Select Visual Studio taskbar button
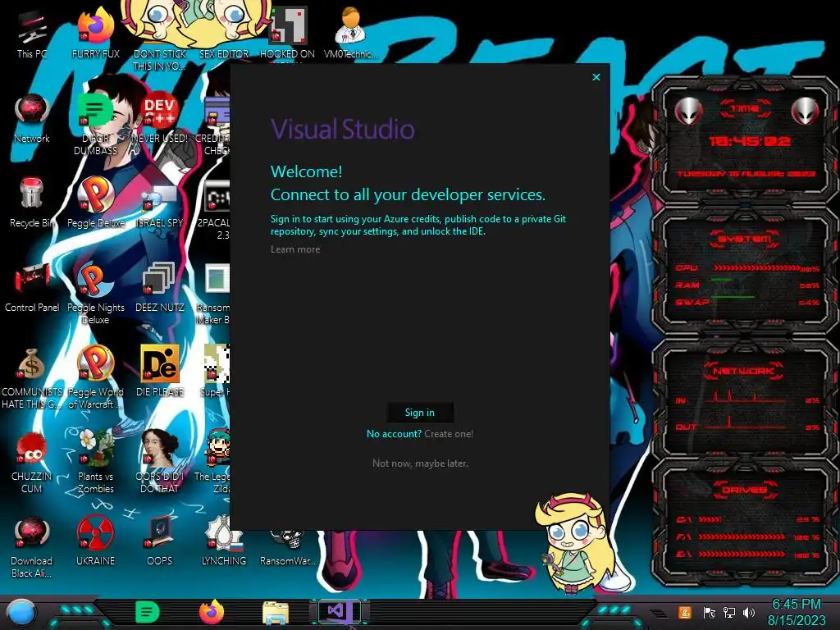The width and height of the screenshot is (840, 630). click(x=340, y=611)
